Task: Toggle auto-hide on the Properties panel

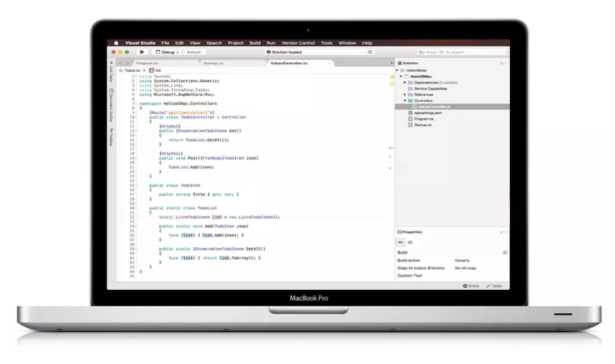Action: click(501, 232)
